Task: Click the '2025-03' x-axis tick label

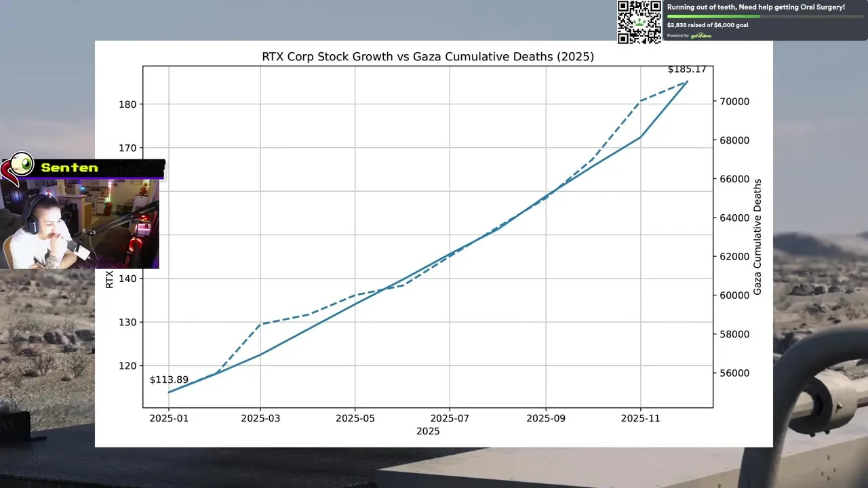Action: pyautogui.click(x=260, y=418)
